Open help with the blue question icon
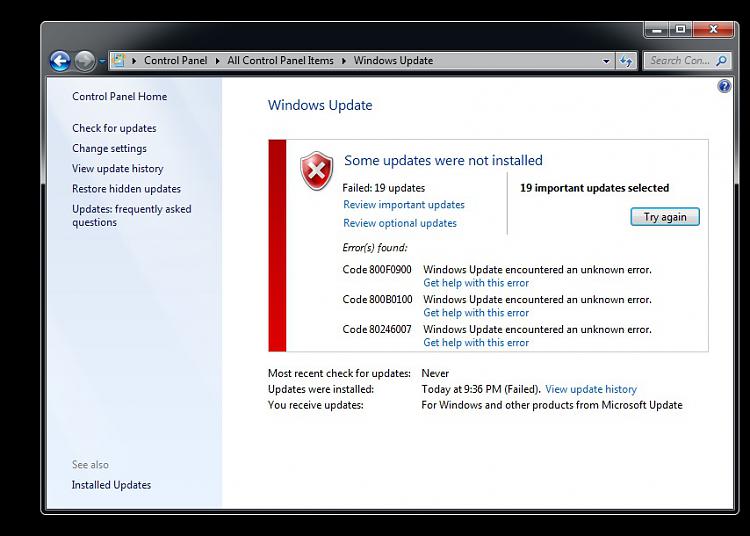 click(724, 86)
